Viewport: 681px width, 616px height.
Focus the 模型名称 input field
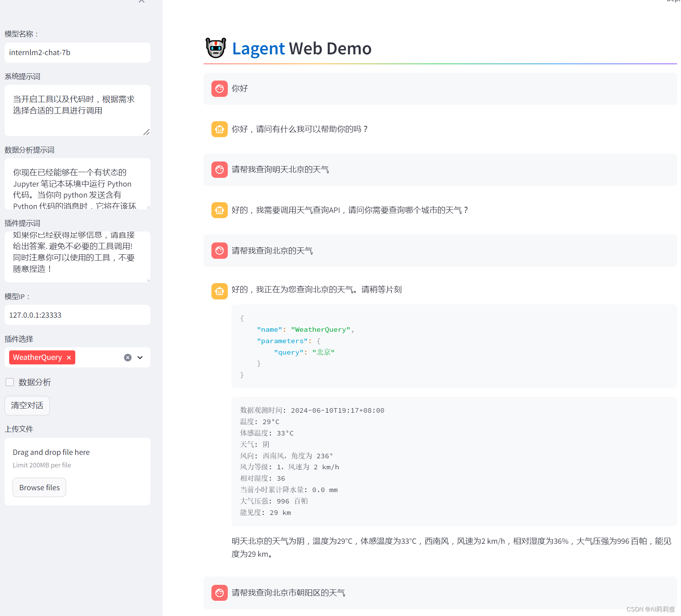pyautogui.click(x=78, y=52)
